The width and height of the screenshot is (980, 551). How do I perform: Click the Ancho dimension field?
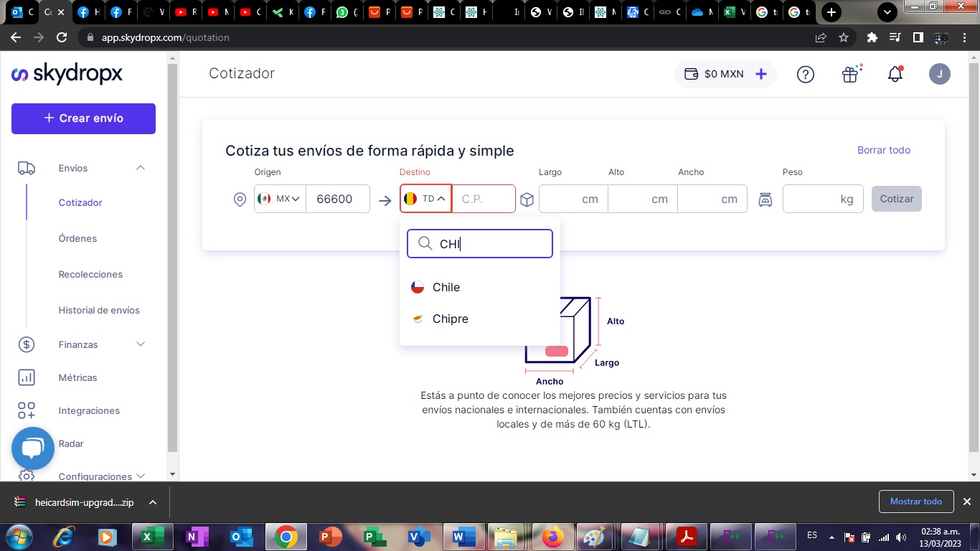(712, 199)
